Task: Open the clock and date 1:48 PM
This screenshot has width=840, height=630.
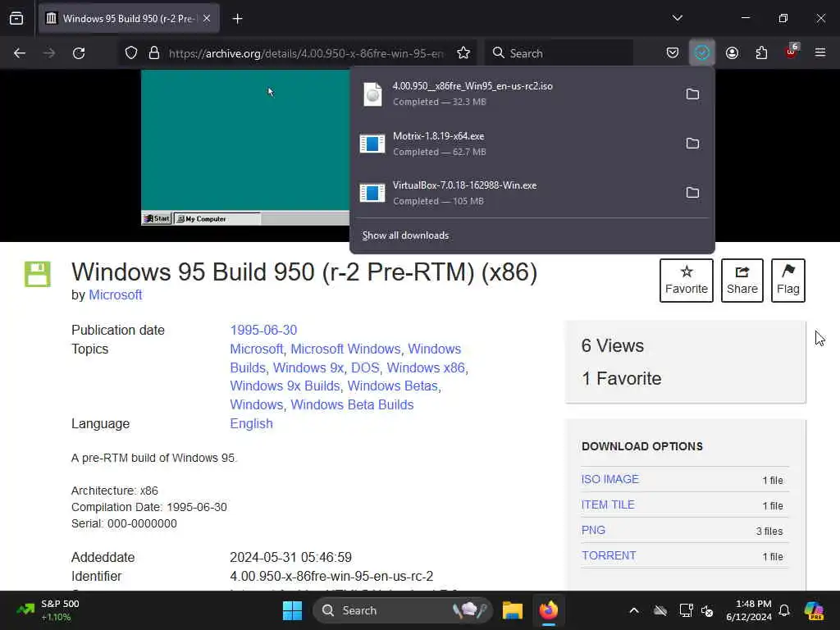Action: pos(748,610)
